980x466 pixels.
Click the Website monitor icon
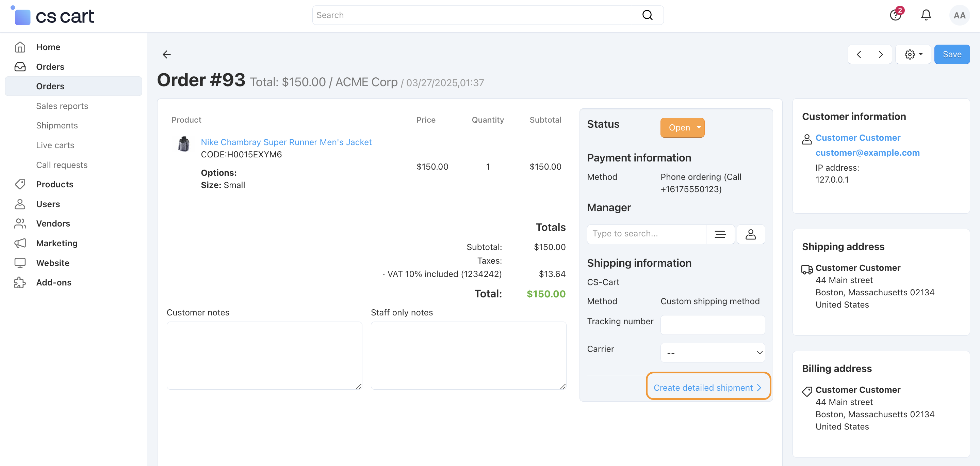point(20,263)
